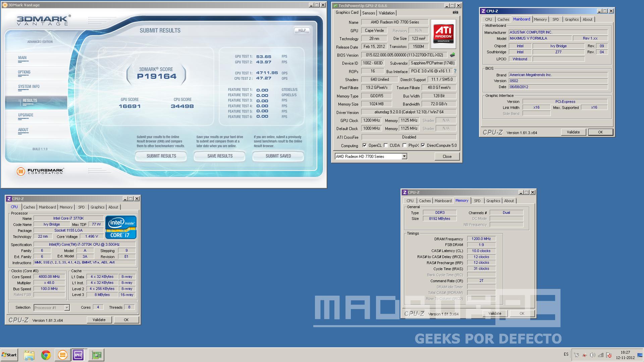Open SPD tab in CPU-Z Memory window
The height and width of the screenshot is (362, 644).
pos(477,201)
